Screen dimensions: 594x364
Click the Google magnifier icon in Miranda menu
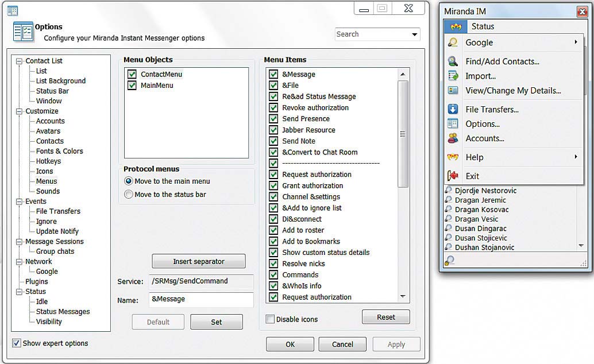click(x=453, y=42)
